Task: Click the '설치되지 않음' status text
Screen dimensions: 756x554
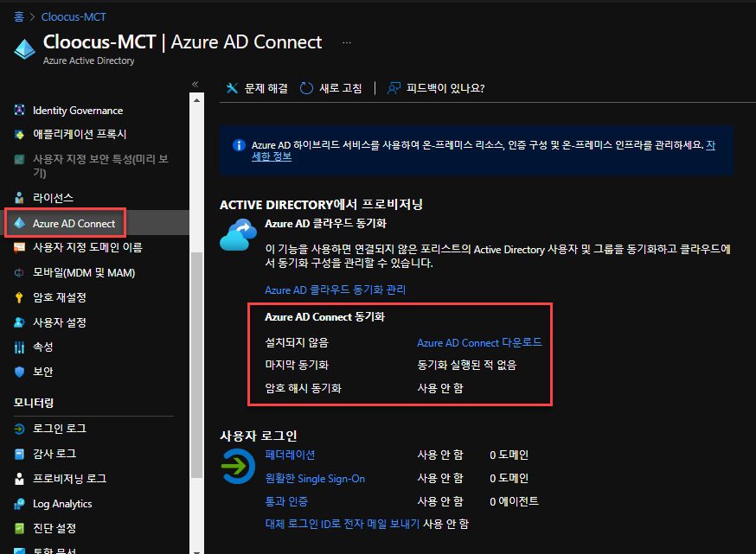Action: [x=297, y=342]
